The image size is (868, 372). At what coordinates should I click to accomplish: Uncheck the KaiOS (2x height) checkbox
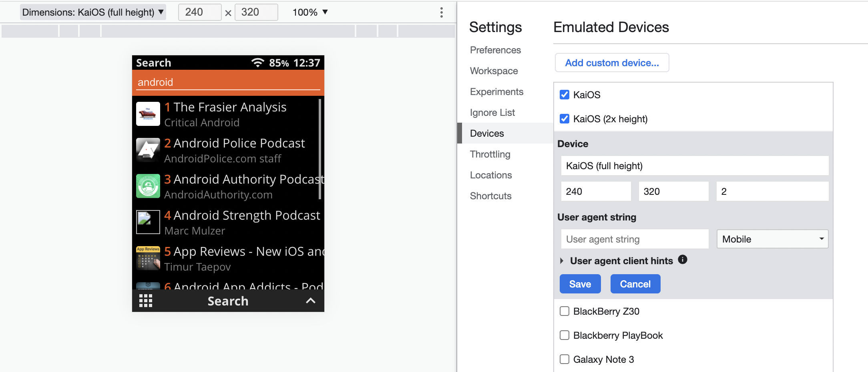point(565,119)
